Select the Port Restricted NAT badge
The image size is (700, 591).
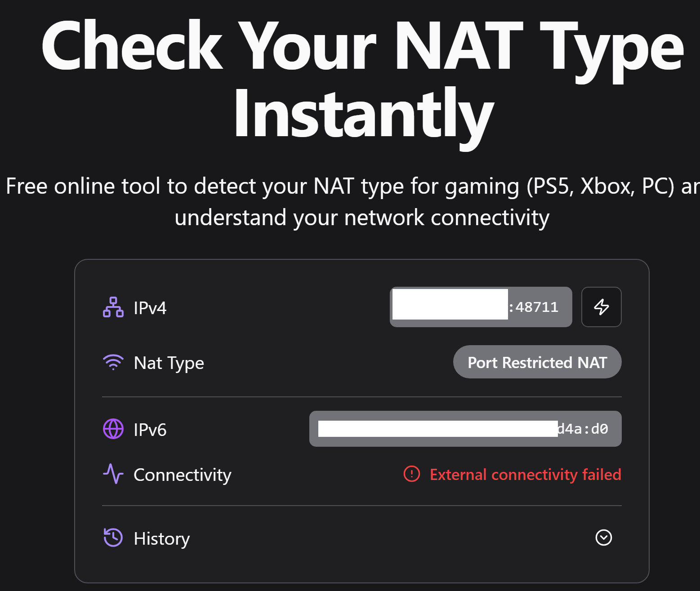tap(537, 362)
